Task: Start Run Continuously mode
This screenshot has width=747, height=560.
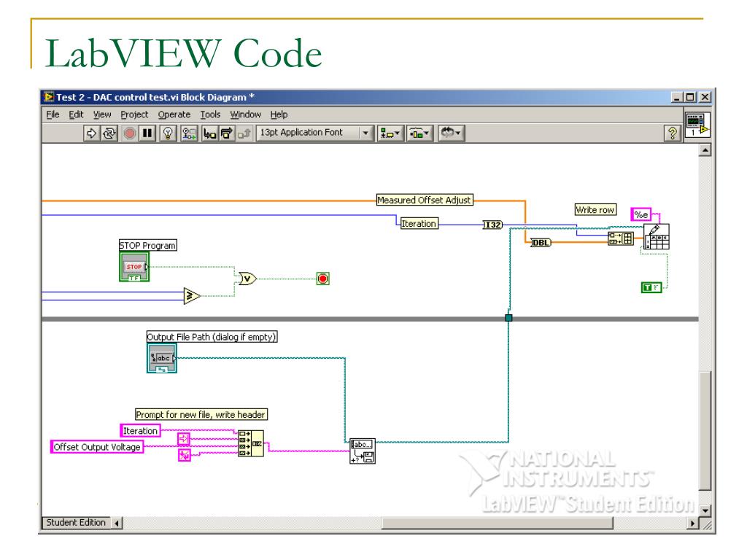Action: pyautogui.click(x=109, y=133)
